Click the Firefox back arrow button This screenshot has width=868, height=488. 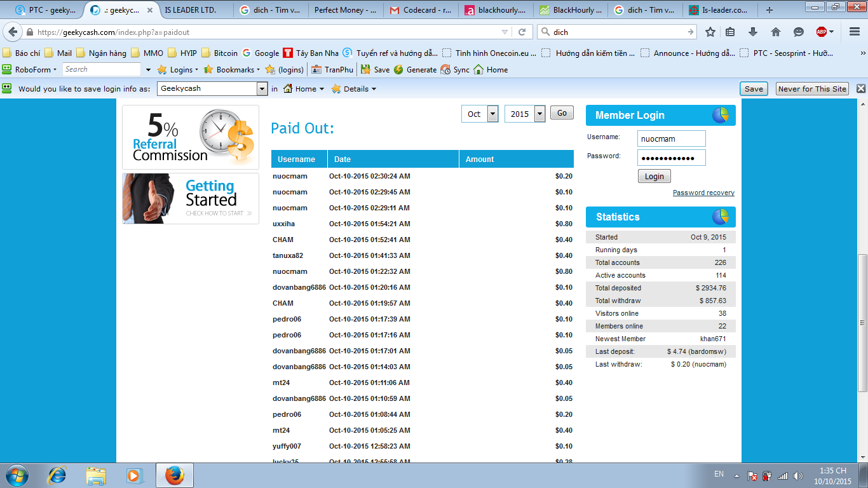(x=13, y=32)
